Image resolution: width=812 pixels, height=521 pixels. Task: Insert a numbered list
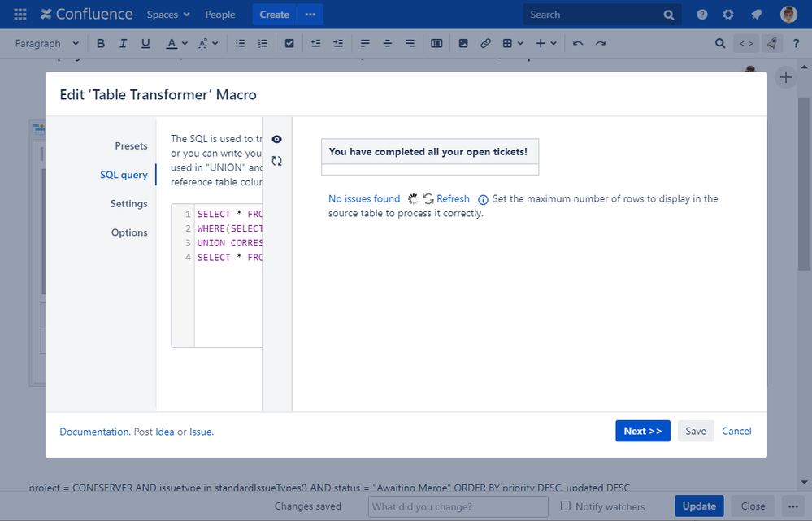[x=263, y=44]
